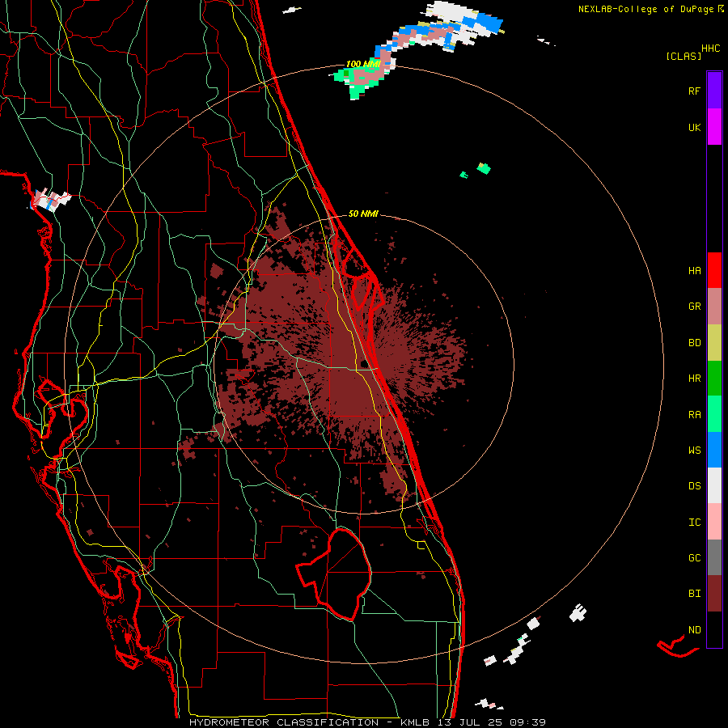The width and height of the screenshot is (728, 728).
Task: Click the UK magenta legend swatch
Action: [714, 127]
